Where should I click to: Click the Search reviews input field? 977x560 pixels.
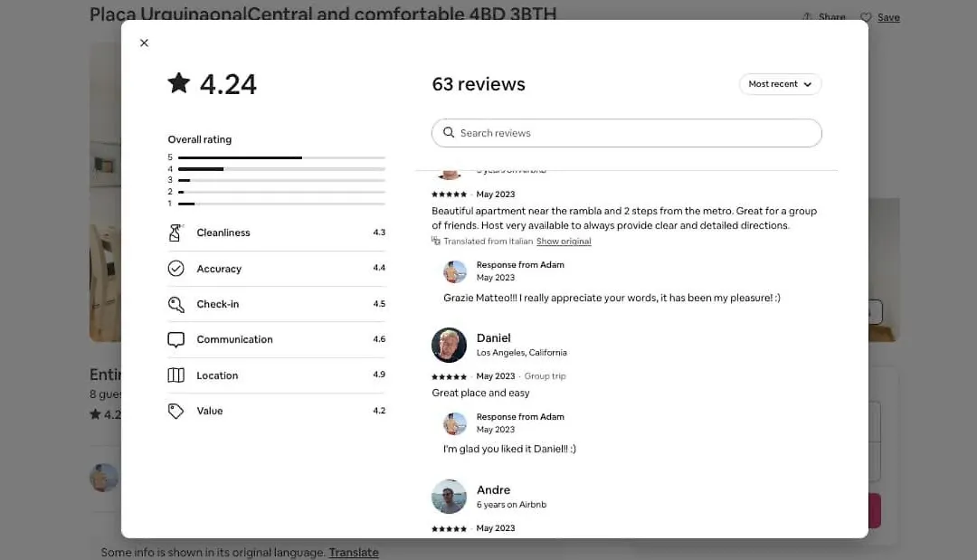point(626,133)
